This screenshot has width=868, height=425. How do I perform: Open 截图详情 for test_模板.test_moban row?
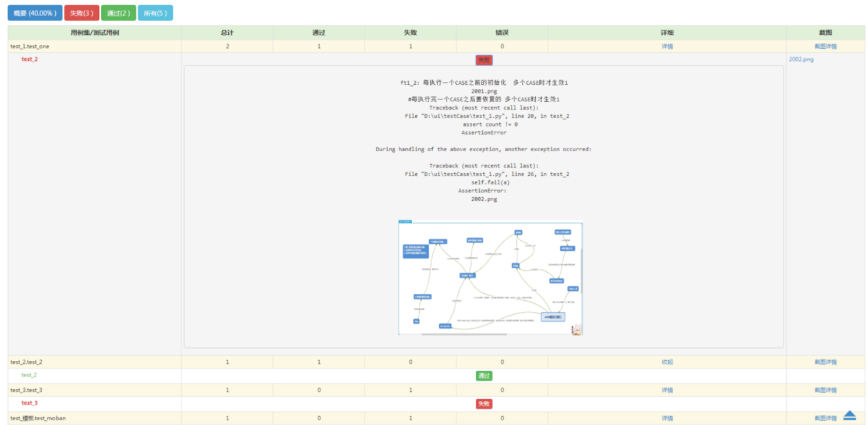[x=825, y=419]
